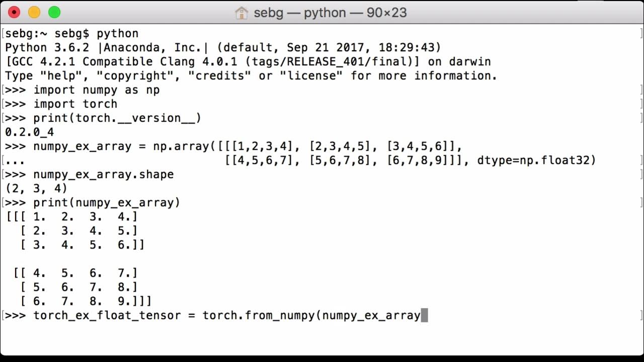The image size is (644, 362).
Task: Click the dtype=np.float32 argument
Action: coord(536,160)
